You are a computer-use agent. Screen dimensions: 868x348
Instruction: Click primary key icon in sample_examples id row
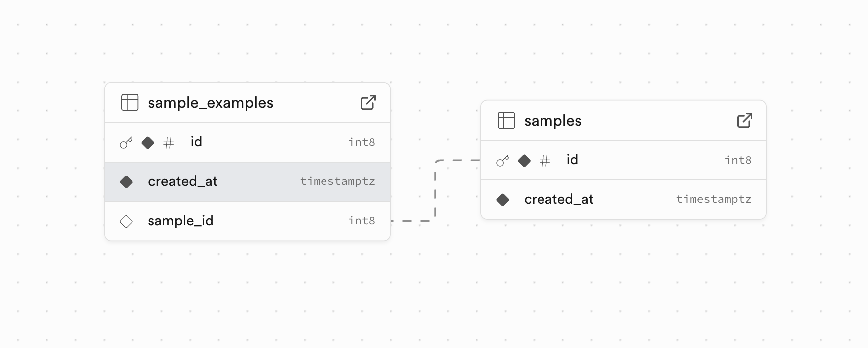tap(126, 143)
